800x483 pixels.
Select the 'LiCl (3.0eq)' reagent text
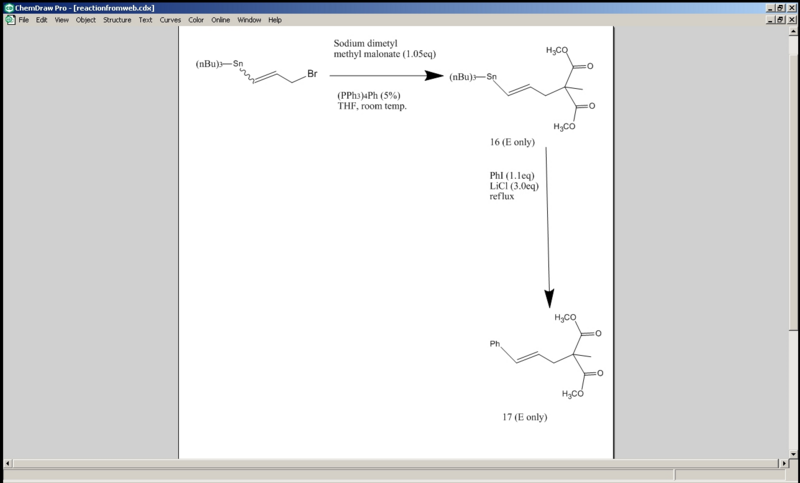[x=514, y=186]
